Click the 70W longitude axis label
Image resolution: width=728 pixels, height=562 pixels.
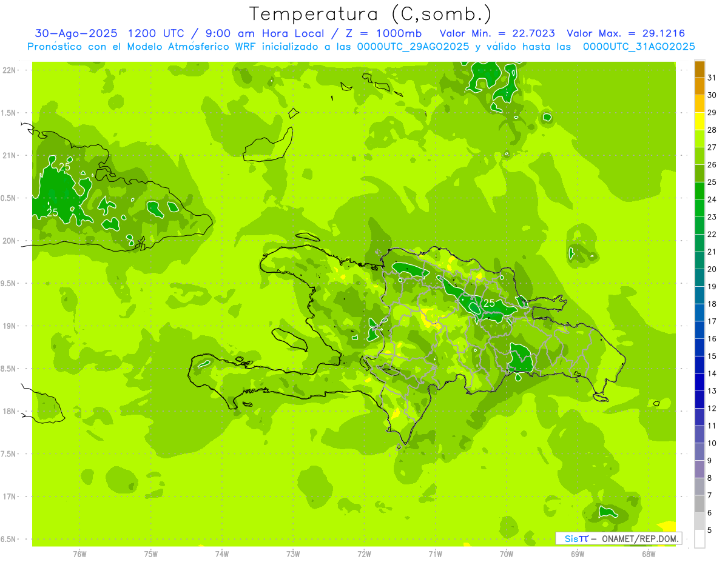(x=507, y=554)
